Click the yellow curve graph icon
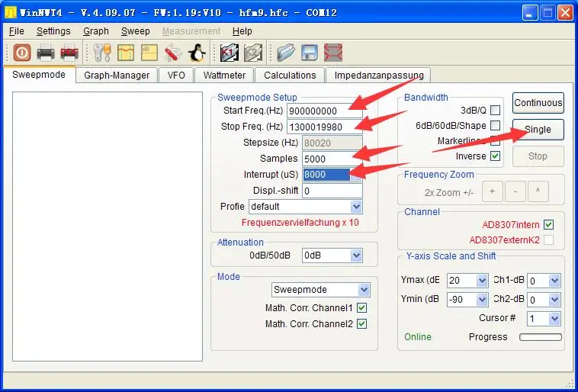 click(126, 53)
